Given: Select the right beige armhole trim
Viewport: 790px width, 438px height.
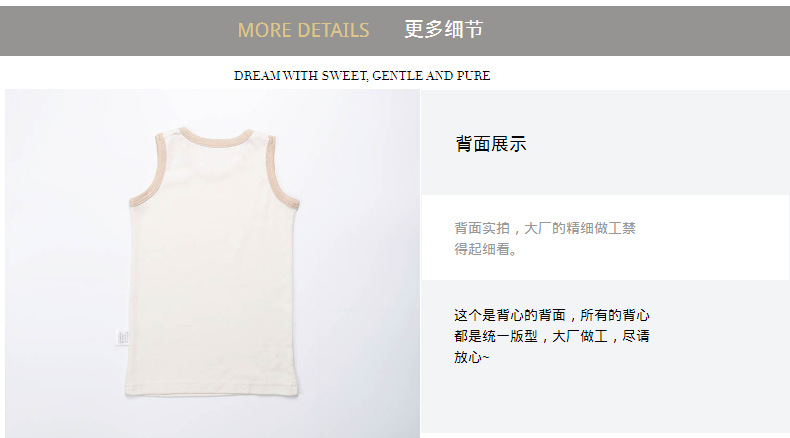Looking at the screenshot, I should (x=283, y=171).
